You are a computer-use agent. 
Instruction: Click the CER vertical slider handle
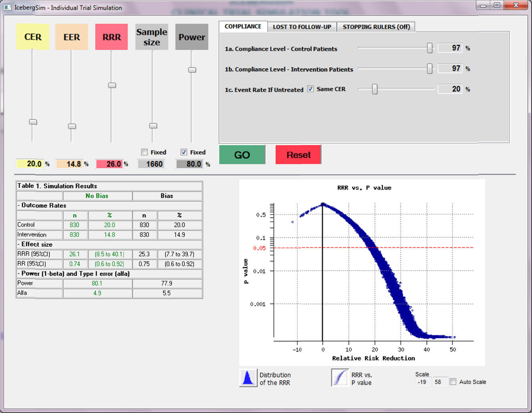(33, 122)
